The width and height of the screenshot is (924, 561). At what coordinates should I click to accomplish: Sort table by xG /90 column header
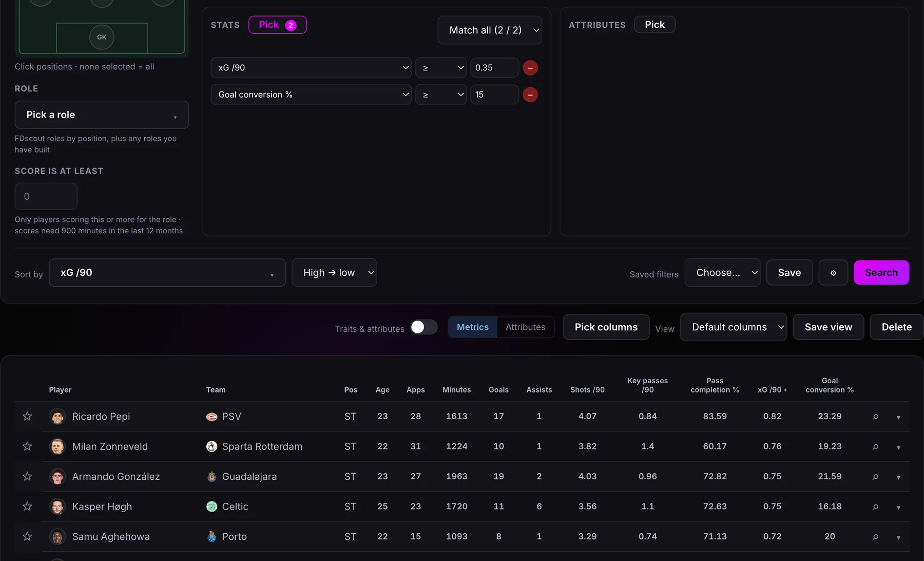pos(772,389)
